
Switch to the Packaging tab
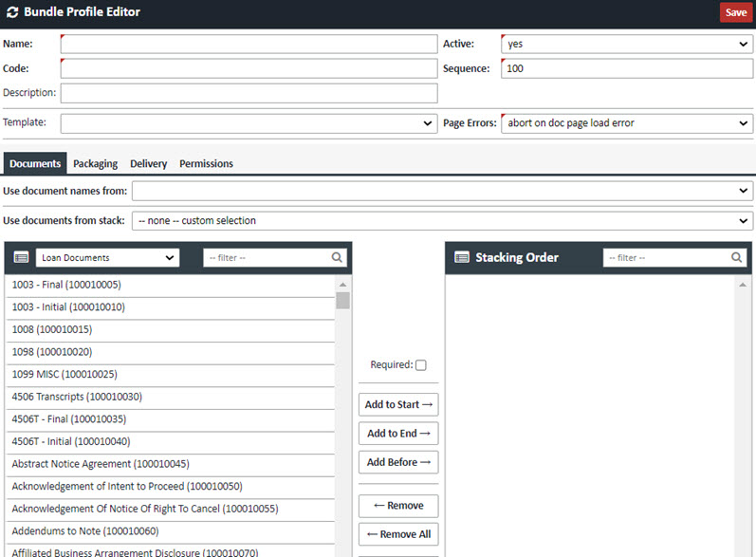[95, 164]
